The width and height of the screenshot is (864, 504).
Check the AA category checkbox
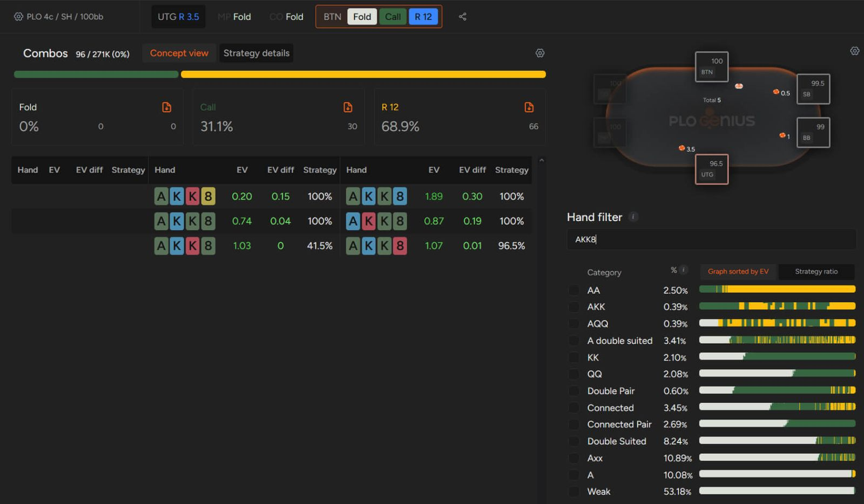click(x=573, y=290)
